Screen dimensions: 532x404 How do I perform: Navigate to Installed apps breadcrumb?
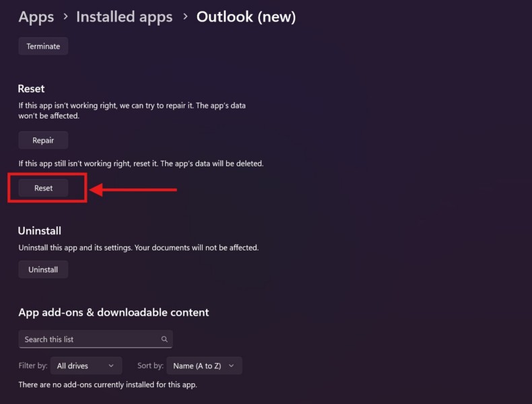click(124, 17)
